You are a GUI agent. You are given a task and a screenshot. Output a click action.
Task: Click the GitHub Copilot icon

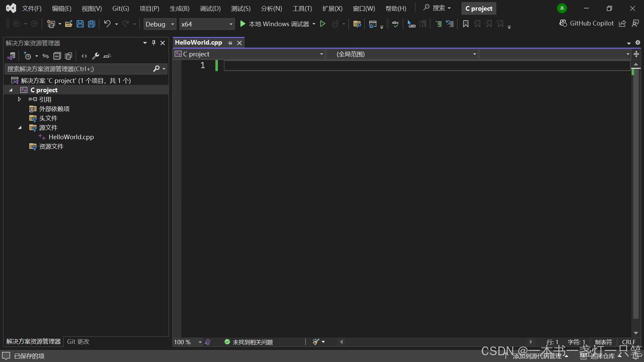pyautogui.click(x=563, y=23)
